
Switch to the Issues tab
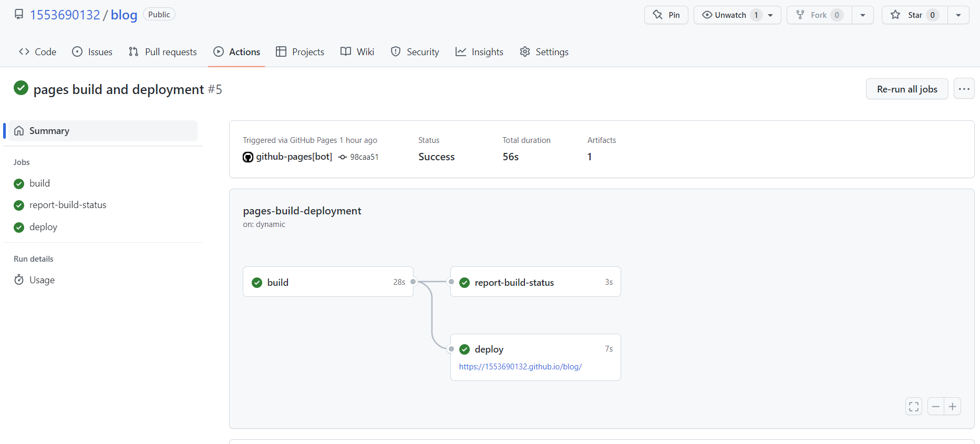[92, 51]
